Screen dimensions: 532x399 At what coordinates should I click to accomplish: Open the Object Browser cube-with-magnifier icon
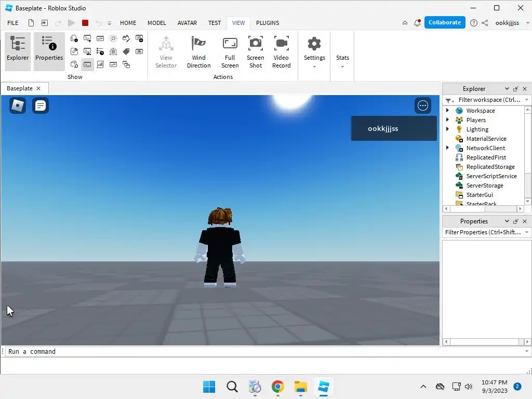tap(74, 64)
